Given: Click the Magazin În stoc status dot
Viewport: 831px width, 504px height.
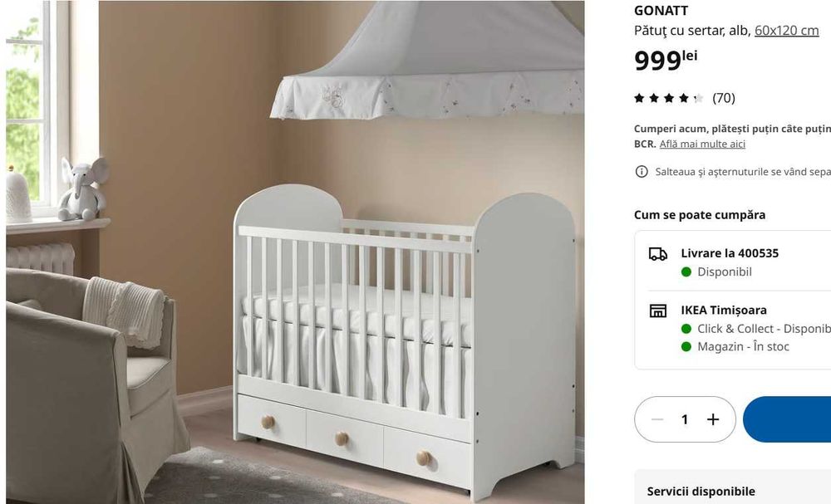Looking at the screenshot, I should (x=686, y=347).
